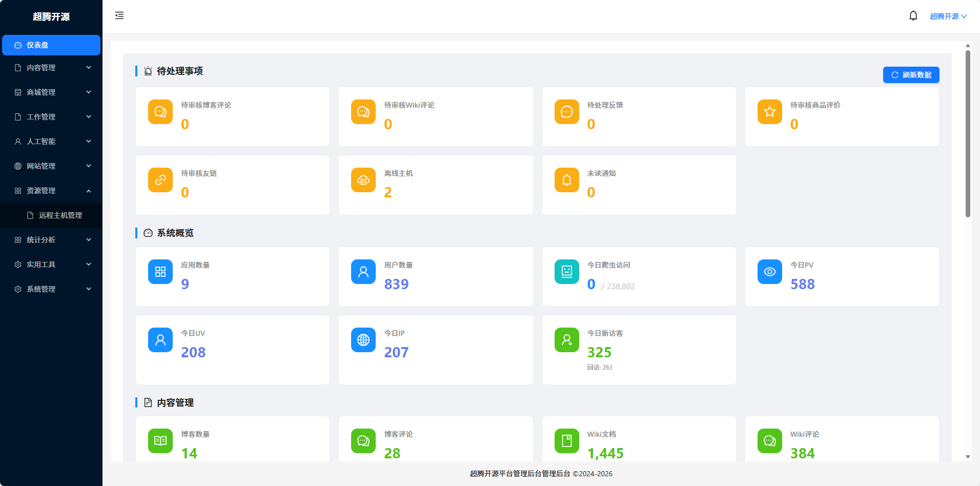Expand the 内容管理 sidebar menu
The image size is (980, 486).
51,68
